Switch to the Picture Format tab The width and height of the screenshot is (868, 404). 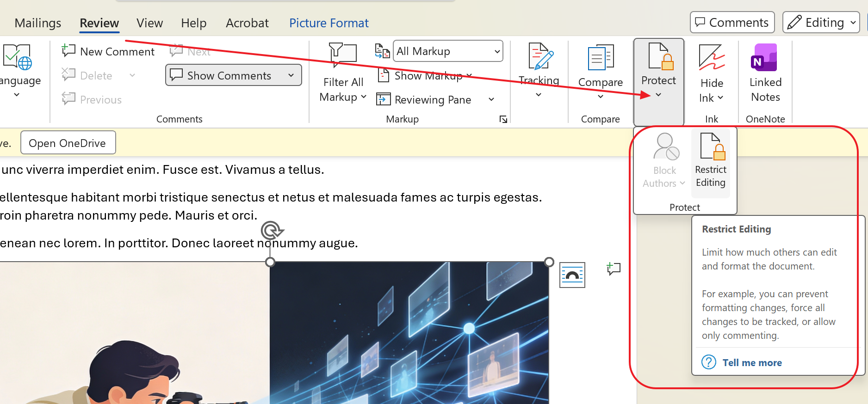(329, 23)
